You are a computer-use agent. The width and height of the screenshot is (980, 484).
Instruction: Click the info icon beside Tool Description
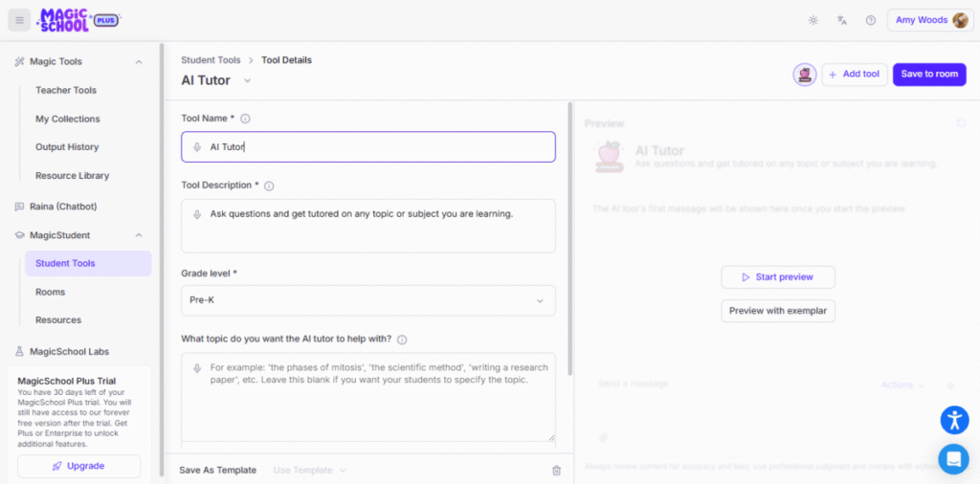(269, 186)
